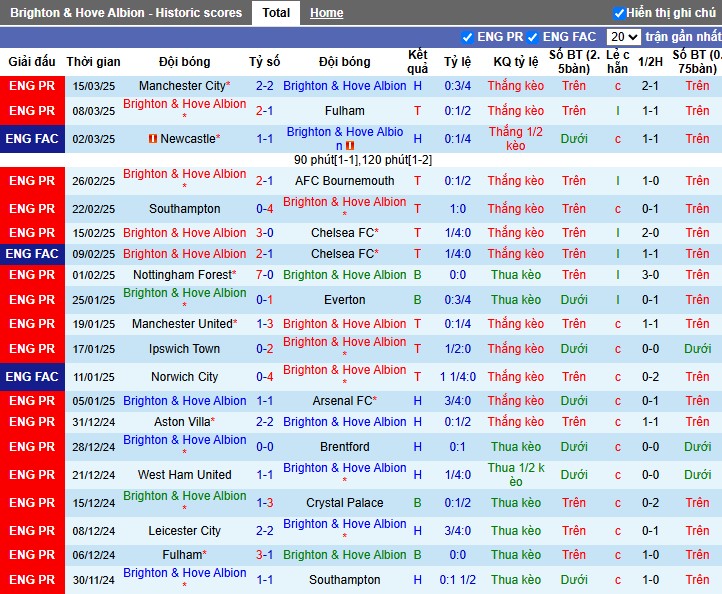
Task: Click Brighton & Hove Albion on 05/01/25 row
Action: point(184,401)
